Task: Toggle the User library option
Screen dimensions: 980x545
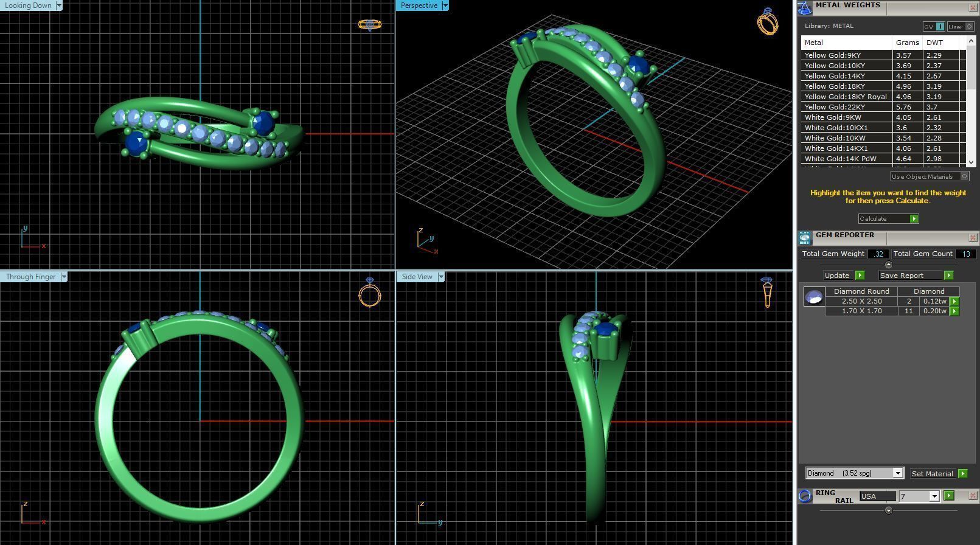Action: click(961, 27)
